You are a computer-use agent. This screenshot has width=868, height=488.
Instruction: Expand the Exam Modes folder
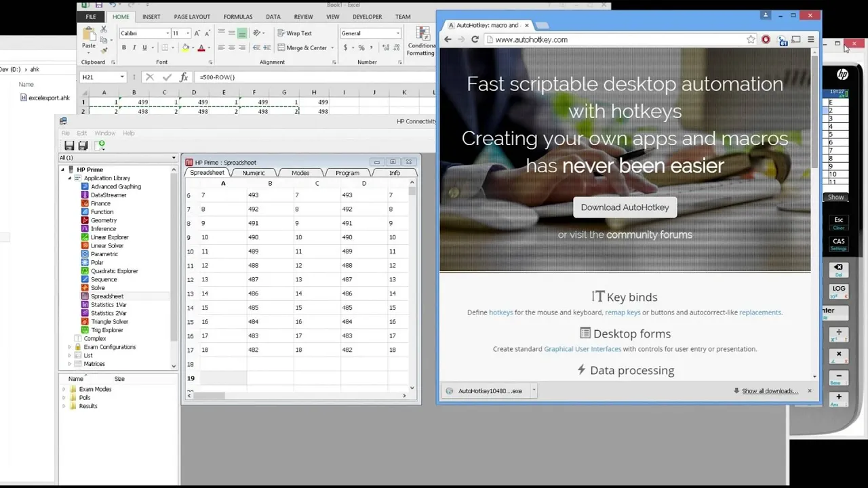tap(64, 389)
